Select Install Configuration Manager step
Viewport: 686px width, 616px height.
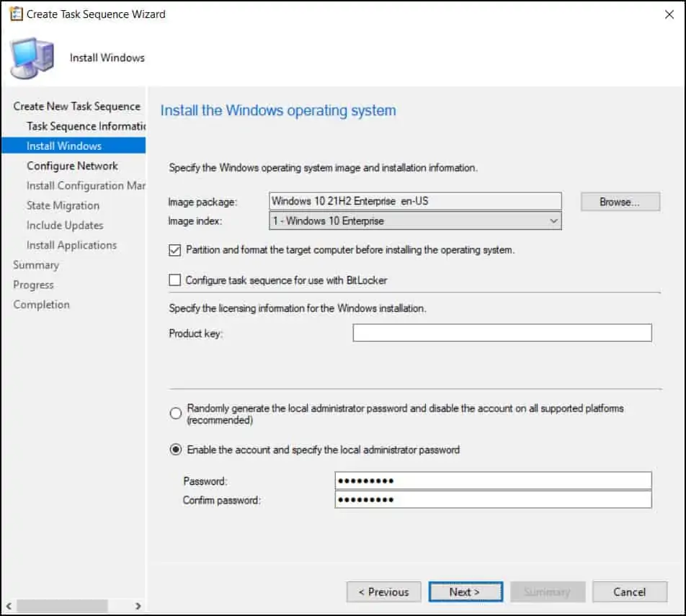[x=86, y=186]
